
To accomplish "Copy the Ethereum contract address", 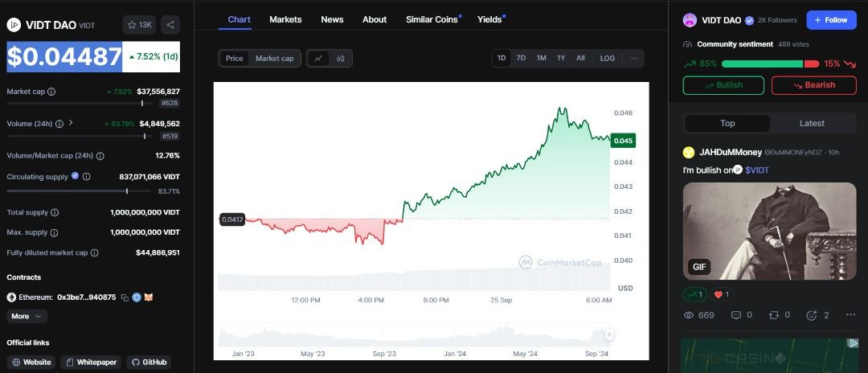I will coord(125,297).
